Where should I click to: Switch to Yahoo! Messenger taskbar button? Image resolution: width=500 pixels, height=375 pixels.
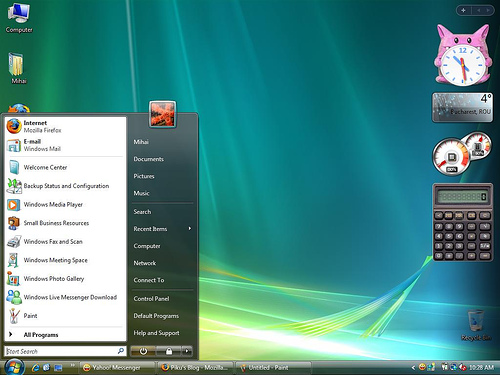(x=118, y=368)
